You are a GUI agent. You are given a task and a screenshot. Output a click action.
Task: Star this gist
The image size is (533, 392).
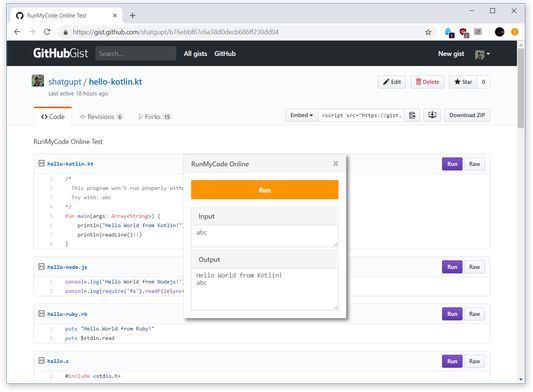tap(463, 82)
